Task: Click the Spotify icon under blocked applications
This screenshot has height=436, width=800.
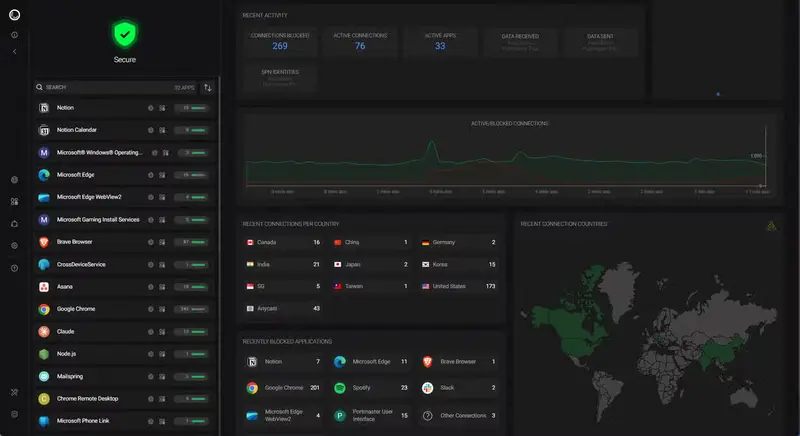Action: pos(340,387)
